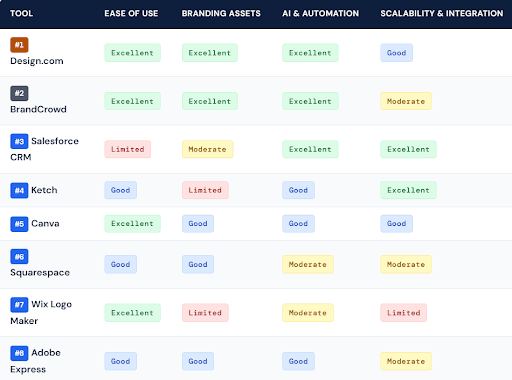
Task: Click the Adobe Express tool name
Action: (36, 361)
